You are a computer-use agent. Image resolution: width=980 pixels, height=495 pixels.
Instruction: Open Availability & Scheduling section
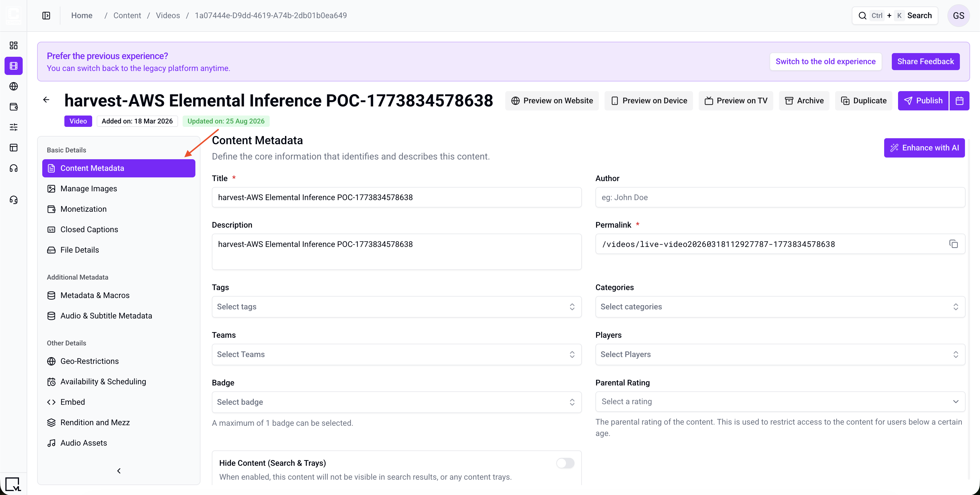119,381
